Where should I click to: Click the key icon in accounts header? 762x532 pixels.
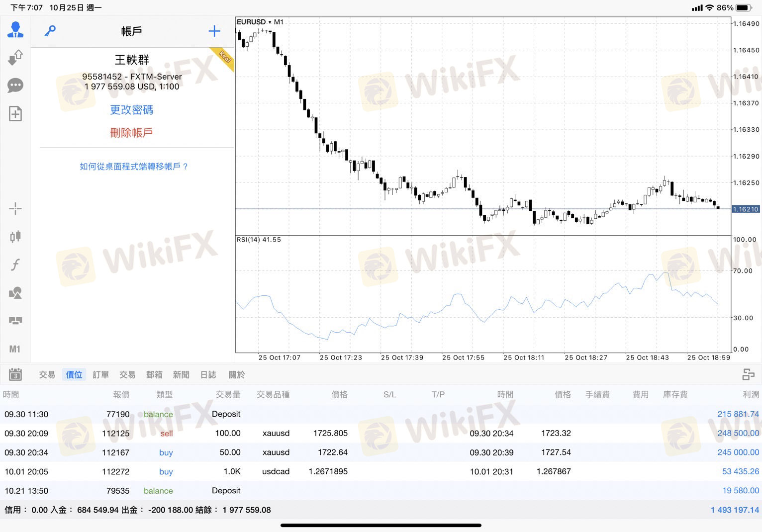[50, 31]
